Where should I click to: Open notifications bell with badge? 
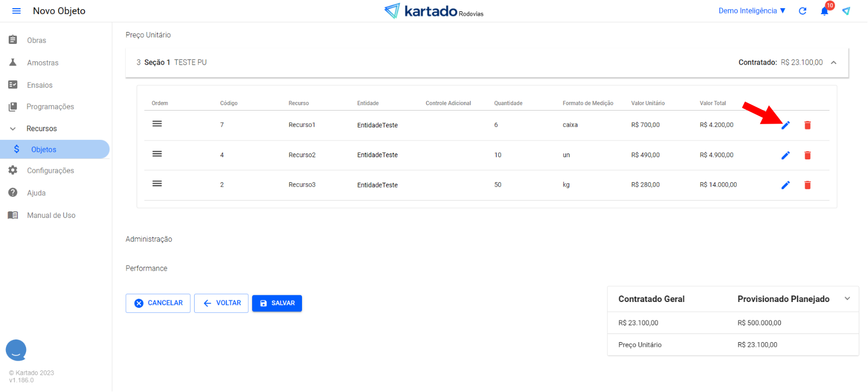(824, 11)
